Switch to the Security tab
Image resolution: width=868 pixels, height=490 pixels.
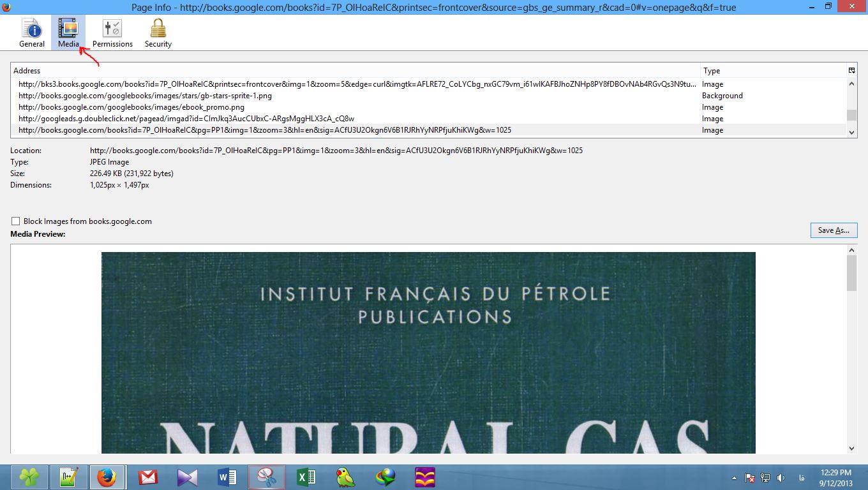coord(158,33)
